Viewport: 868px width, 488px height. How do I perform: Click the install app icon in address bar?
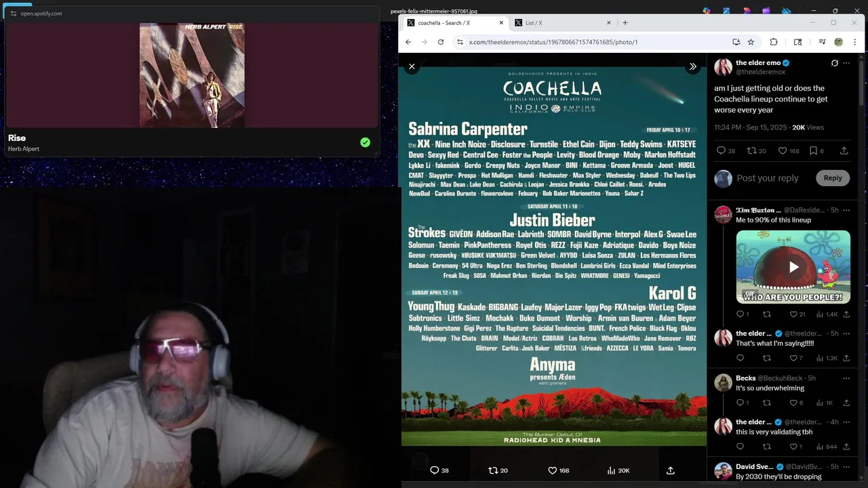click(x=736, y=42)
